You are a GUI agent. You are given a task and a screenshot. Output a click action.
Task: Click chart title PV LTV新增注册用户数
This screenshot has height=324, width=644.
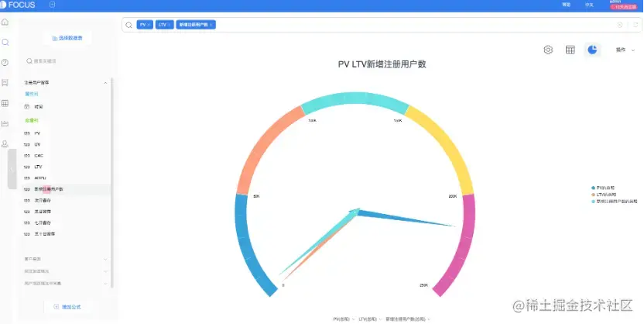(x=382, y=64)
